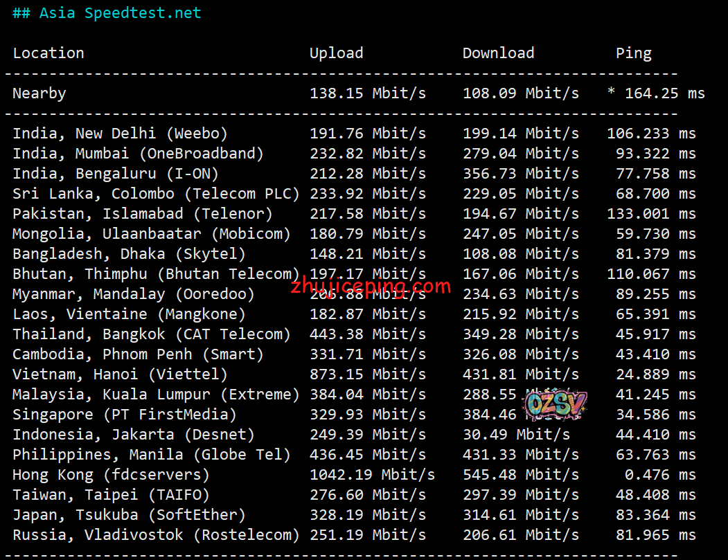
Task: Click the Ping column header
Action: [633, 53]
